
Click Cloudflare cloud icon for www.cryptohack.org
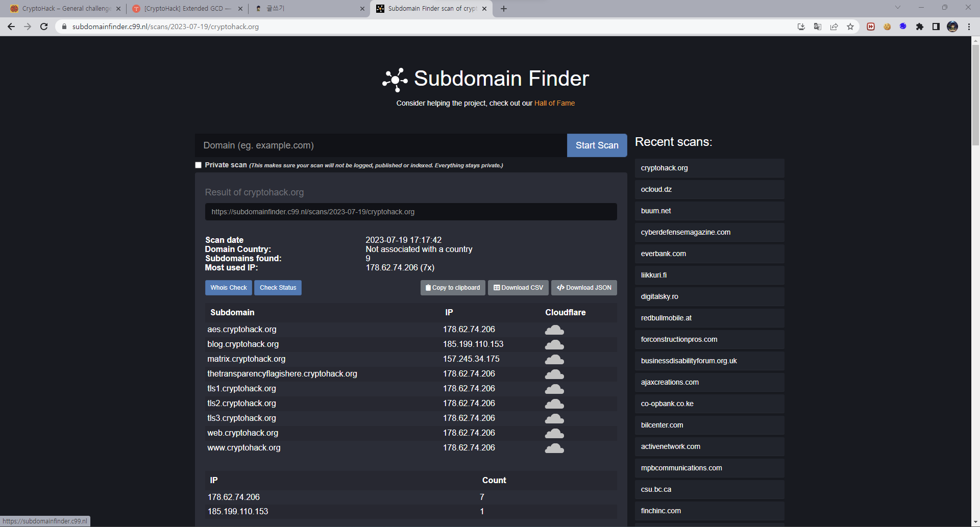[x=554, y=448]
